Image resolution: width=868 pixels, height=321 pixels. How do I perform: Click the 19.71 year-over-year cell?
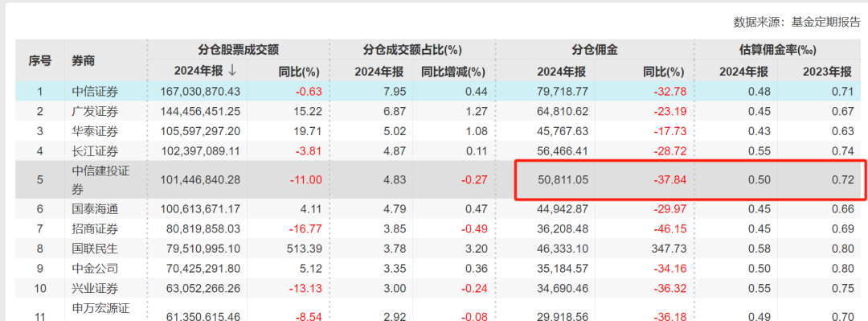click(x=309, y=131)
